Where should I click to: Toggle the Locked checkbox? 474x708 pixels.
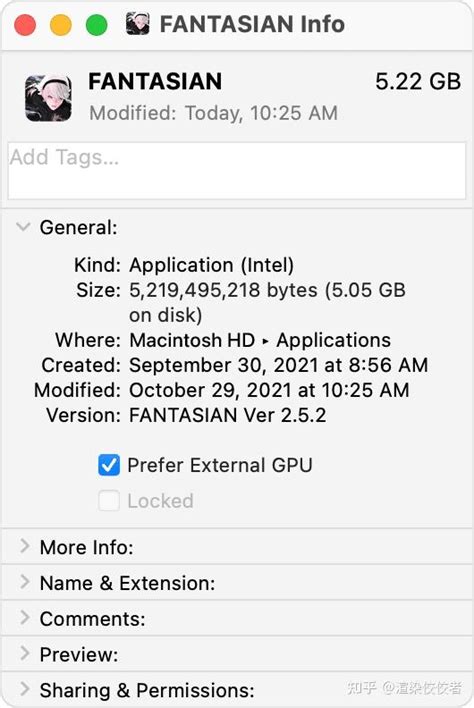pos(109,501)
